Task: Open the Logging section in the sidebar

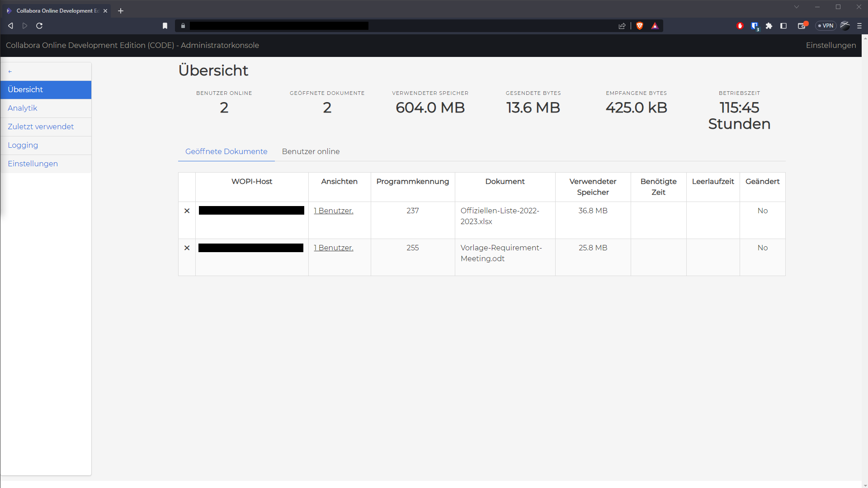Action: tap(23, 145)
